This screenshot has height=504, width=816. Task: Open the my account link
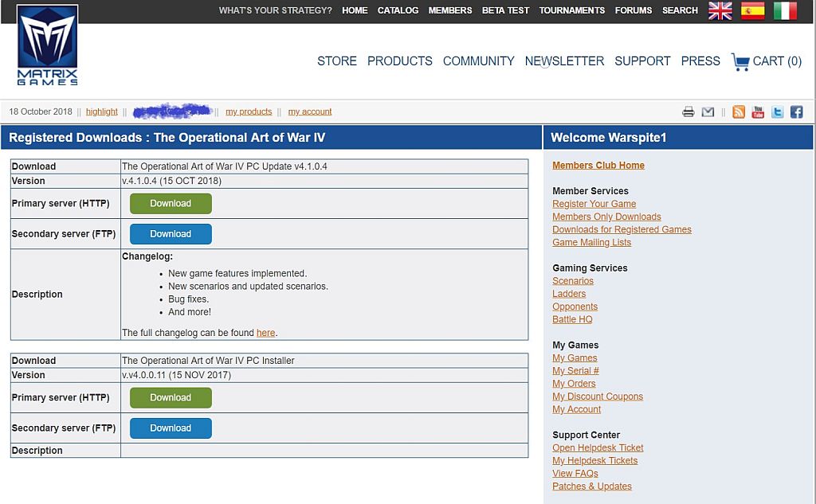[310, 111]
